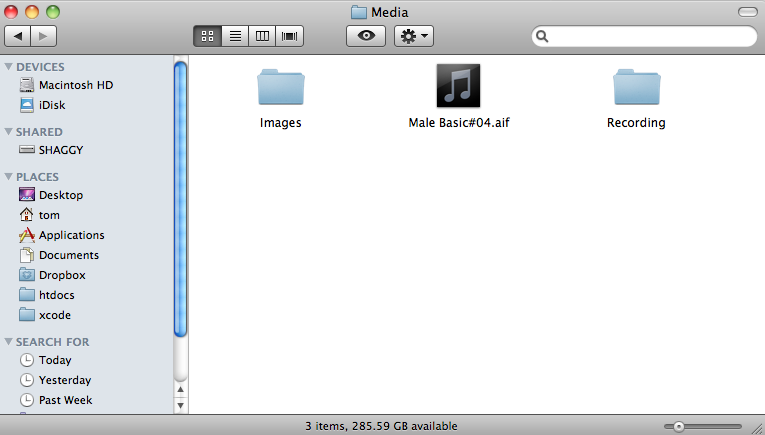Collapse the PLACES sidebar section
This screenshot has height=435, width=765.
[x=9, y=177]
